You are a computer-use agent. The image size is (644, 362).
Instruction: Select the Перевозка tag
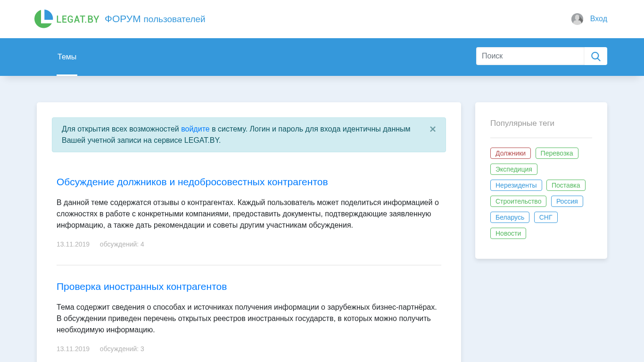[556, 153]
